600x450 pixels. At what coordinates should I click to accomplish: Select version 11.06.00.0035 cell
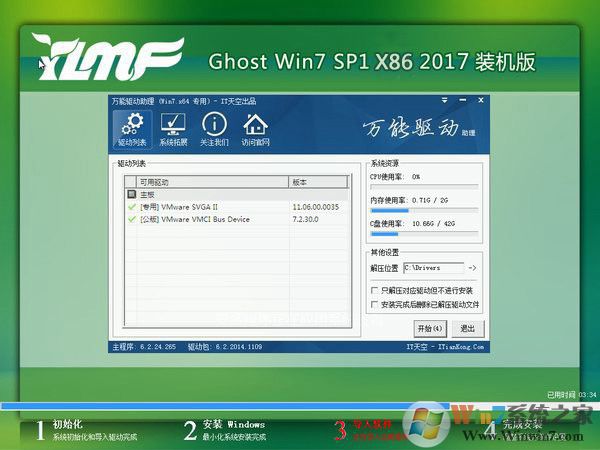316,207
